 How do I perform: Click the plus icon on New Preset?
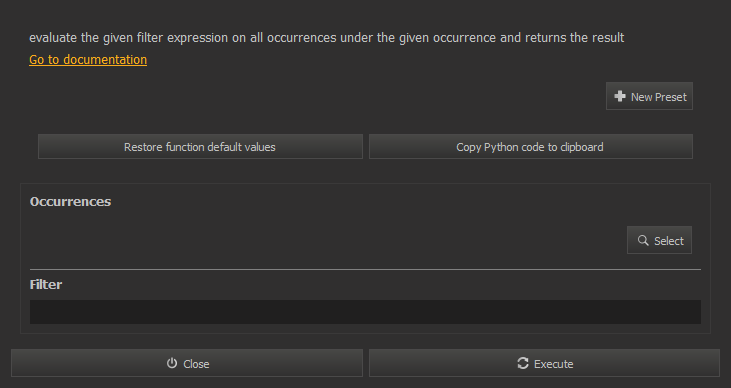620,97
